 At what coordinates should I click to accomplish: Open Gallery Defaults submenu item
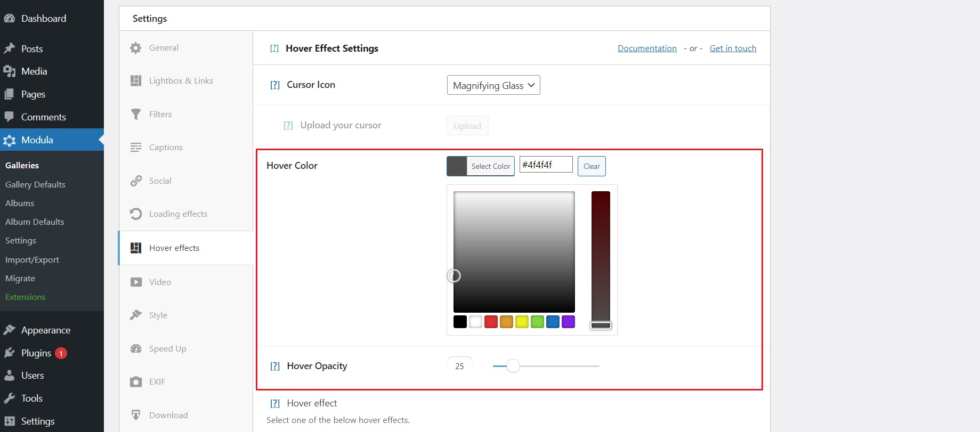click(x=35, y=184)
